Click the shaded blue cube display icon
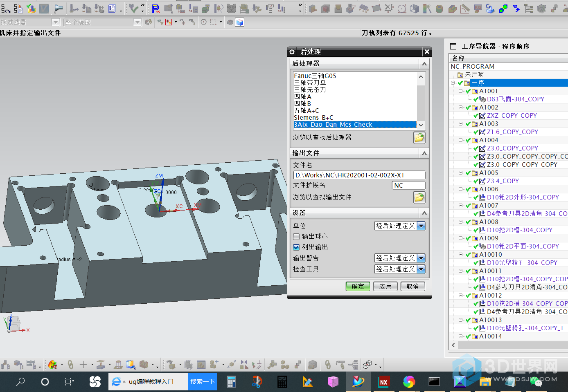 240,22
